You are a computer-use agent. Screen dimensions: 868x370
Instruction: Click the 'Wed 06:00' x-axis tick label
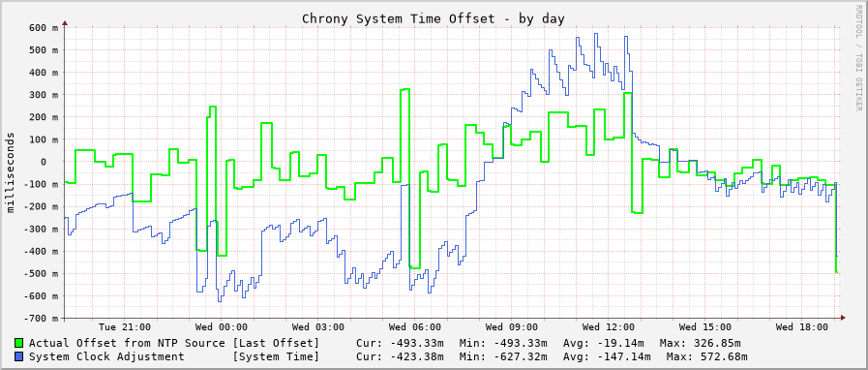414,327
